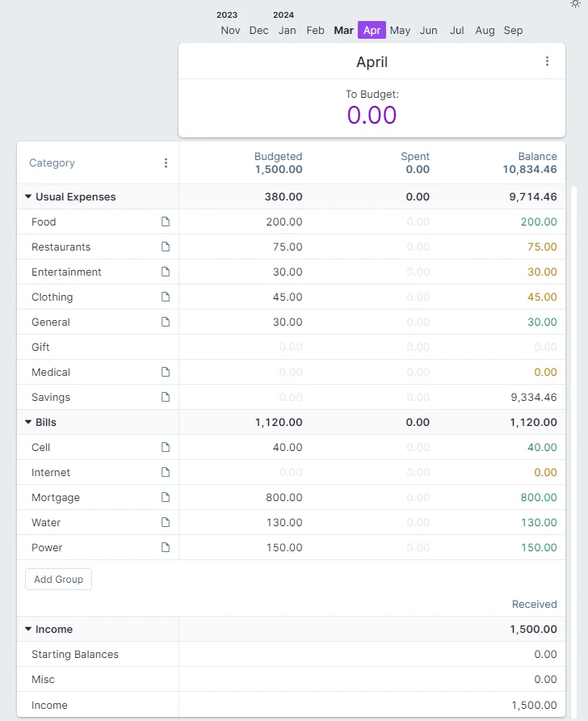Collapse the Income group

coord(28,629)
